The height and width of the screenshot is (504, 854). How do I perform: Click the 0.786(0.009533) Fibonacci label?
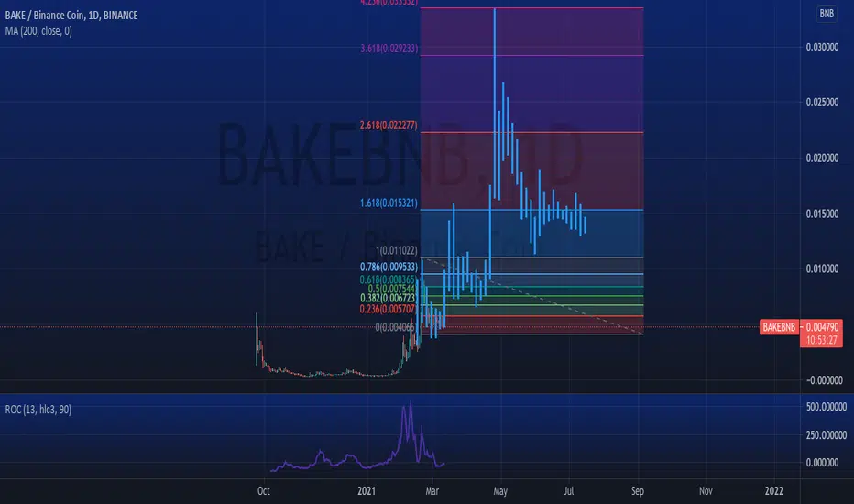pos(389,267)
